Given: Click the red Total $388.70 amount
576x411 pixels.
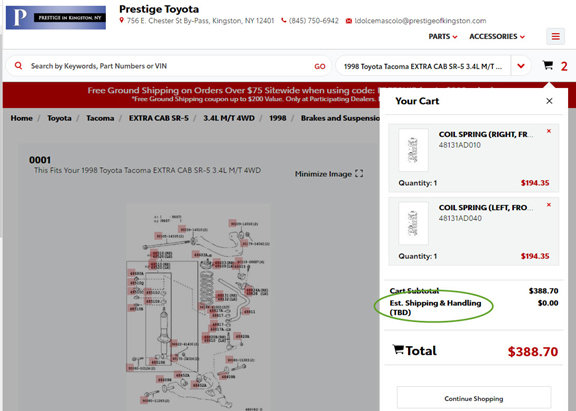Looking at the screenshot, I should [x=533, y=351].
